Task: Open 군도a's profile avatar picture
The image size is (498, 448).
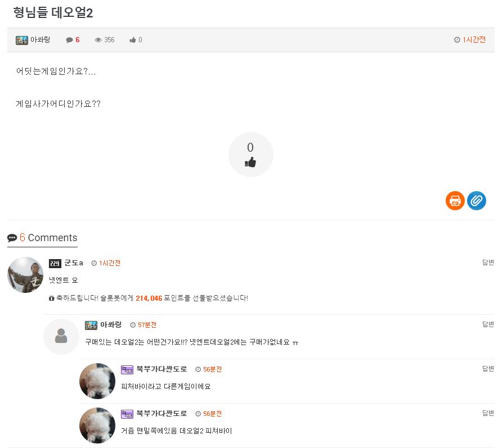Action: pyautogui.click(x=25, y=275)
